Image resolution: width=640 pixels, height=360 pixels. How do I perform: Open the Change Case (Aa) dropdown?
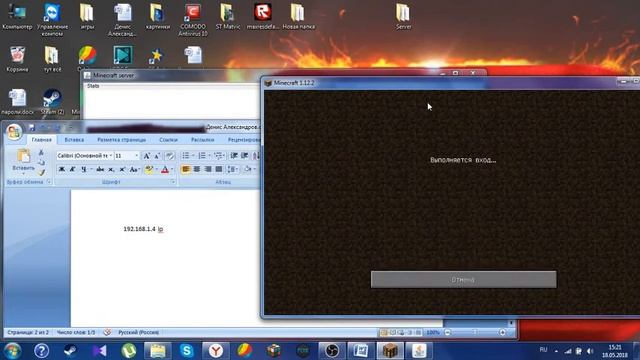pos(134,169)
